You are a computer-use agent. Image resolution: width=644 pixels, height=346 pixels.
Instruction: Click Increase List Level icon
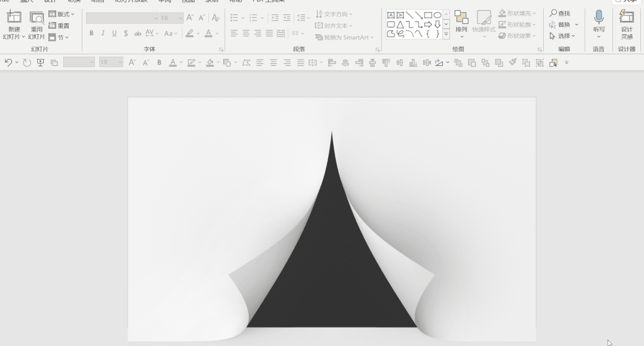point(286,18)
